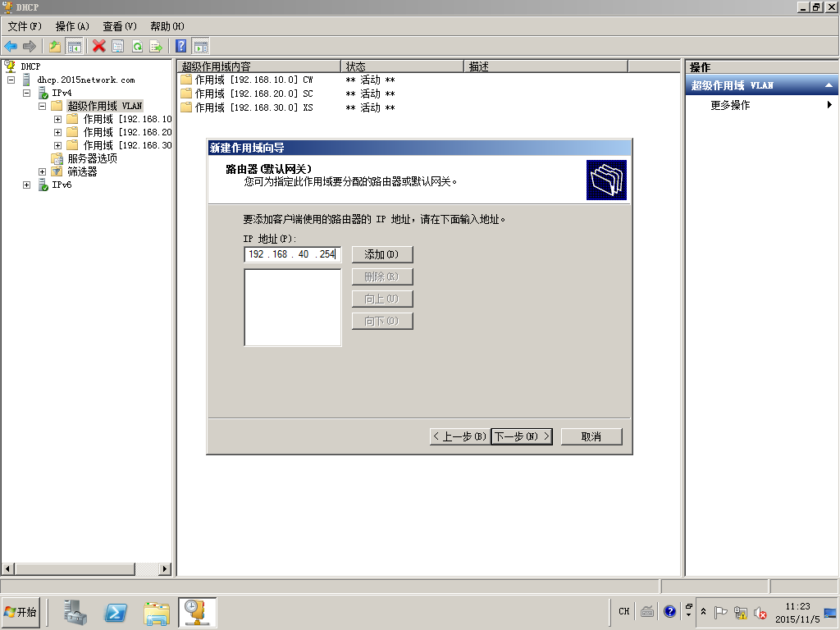This screenshot has height=630, width=840.
Task: Click the CH language indicator
Action: (x=624, y=611)
